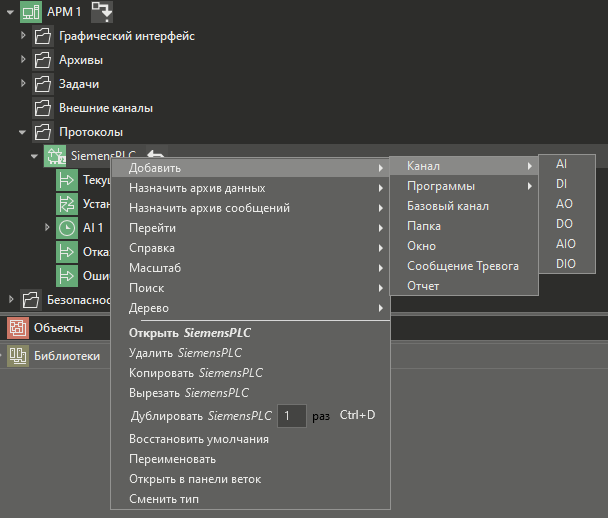Click the duplicate count field showing 1
Viewport: 608px width, 518px height.
(292, 416)
